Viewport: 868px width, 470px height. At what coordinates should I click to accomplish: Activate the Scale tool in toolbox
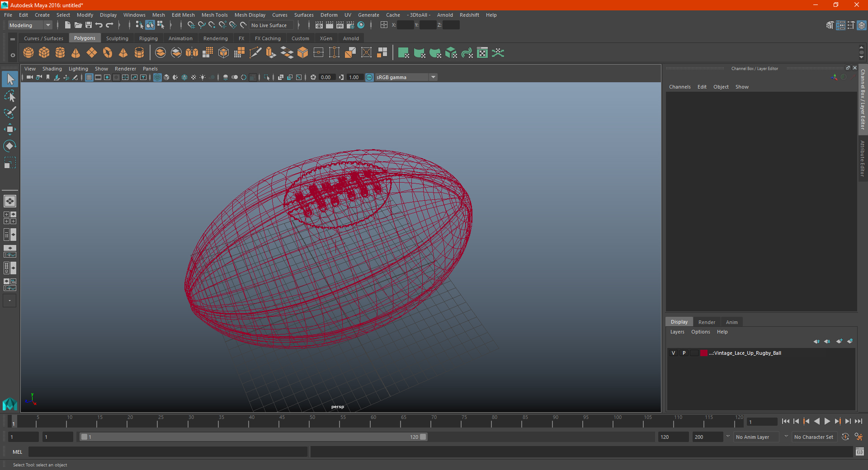(10, 162)
